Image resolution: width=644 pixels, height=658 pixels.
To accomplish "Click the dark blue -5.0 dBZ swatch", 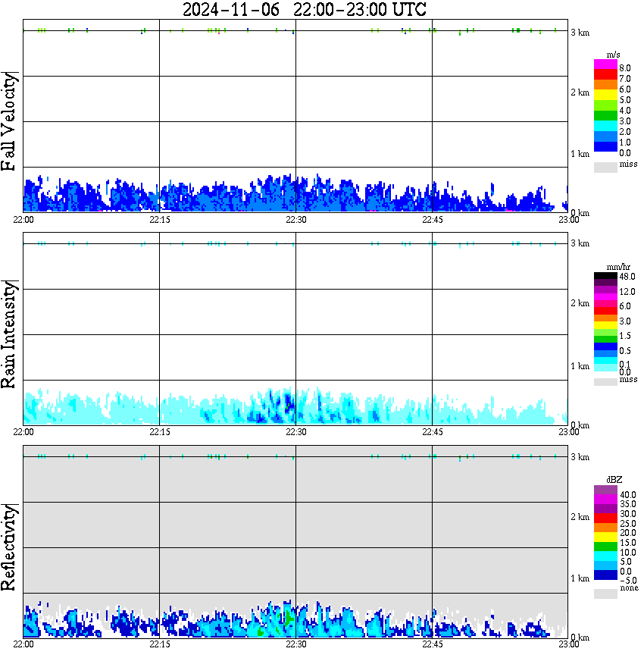I will point(605,575).
